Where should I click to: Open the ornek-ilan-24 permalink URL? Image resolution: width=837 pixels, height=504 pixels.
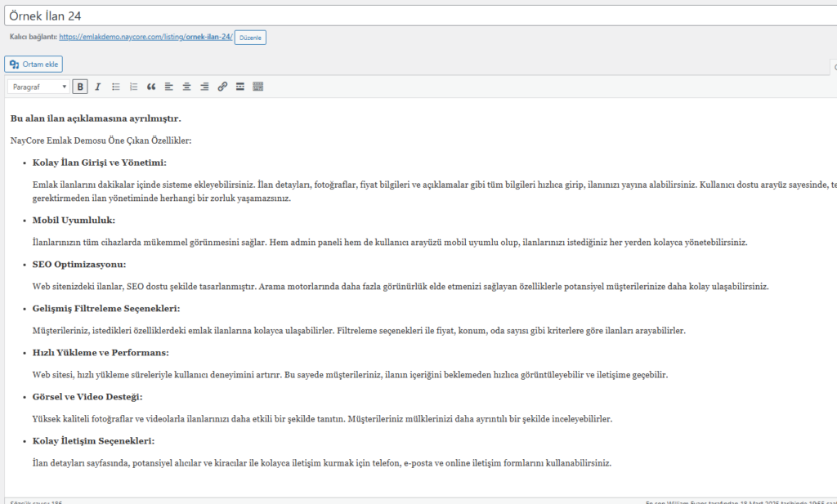coord(145,38)
